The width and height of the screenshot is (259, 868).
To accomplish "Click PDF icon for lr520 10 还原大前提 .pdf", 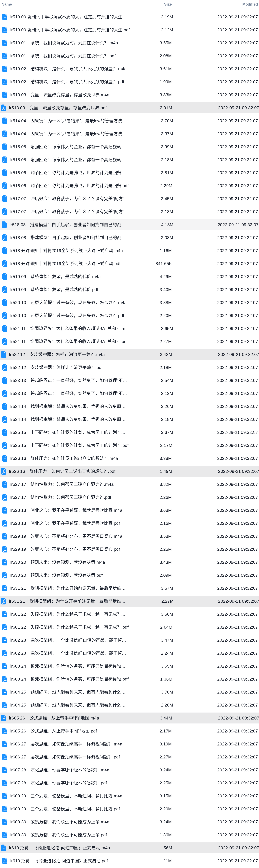I will tap(5, 315).
